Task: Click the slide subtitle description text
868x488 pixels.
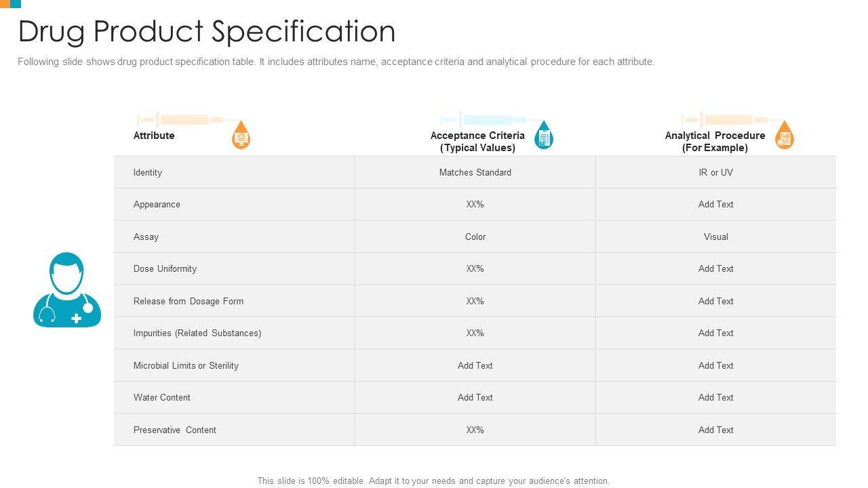Action: (336, 62)
